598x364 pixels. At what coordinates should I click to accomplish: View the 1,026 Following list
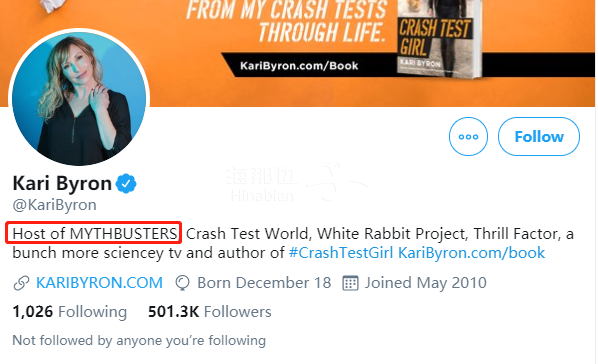[70, 312]
